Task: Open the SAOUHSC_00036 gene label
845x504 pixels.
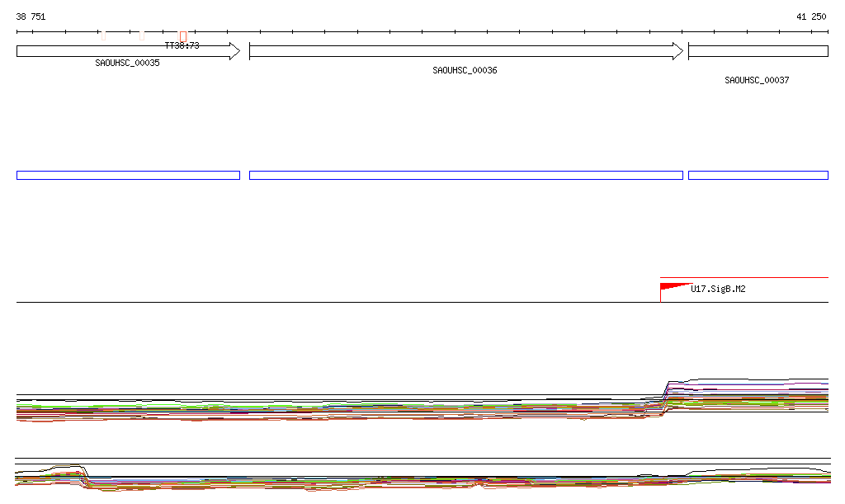Action: pyautogui.click(x=465, y=71)
